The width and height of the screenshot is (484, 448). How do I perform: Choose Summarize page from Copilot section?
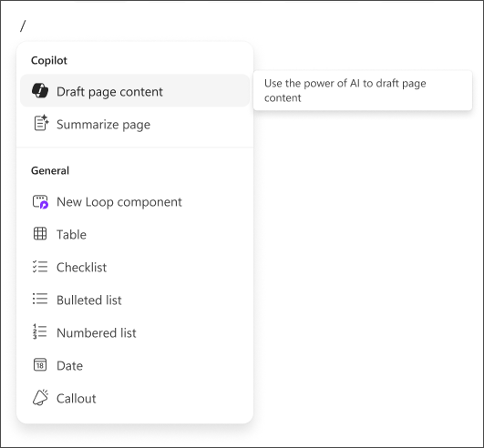coord(135,124)
